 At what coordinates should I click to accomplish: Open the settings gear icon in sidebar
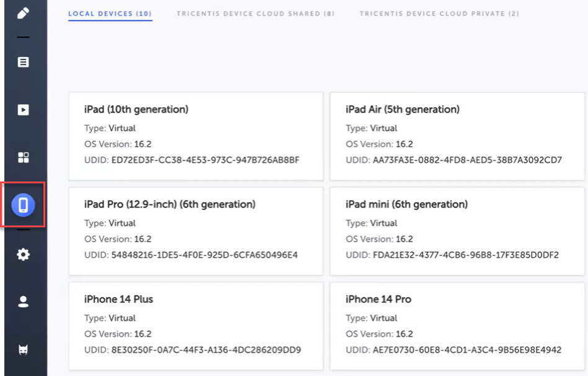click(x=23, y=255)
